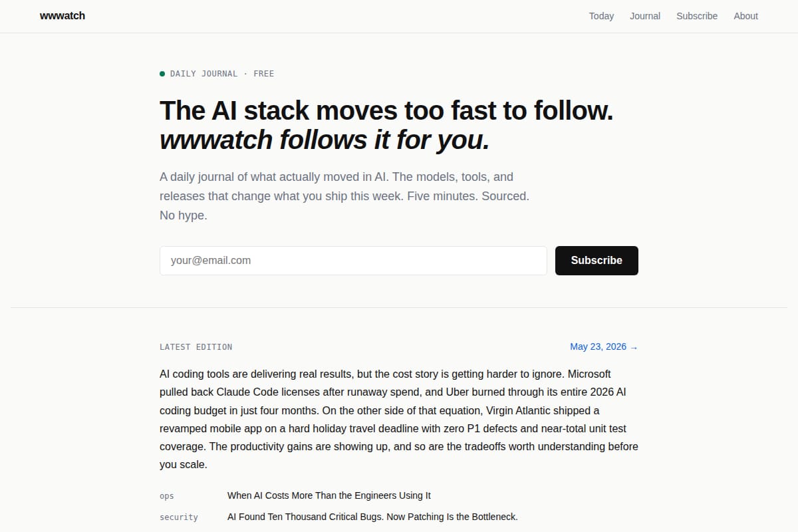
Task: Open "When AI Costs More Than the Engineers" article
Action: point(329,495)
